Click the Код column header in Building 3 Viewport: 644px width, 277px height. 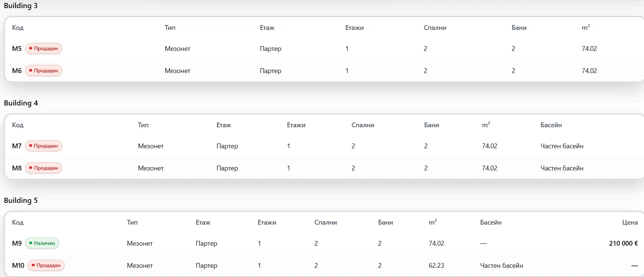18,28
